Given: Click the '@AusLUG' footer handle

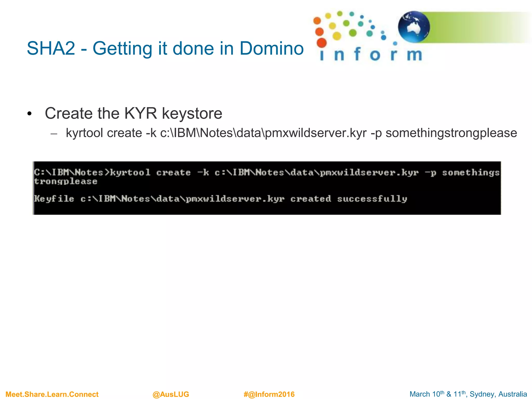Looking at the screenshot, I should (x=171, y=394).
